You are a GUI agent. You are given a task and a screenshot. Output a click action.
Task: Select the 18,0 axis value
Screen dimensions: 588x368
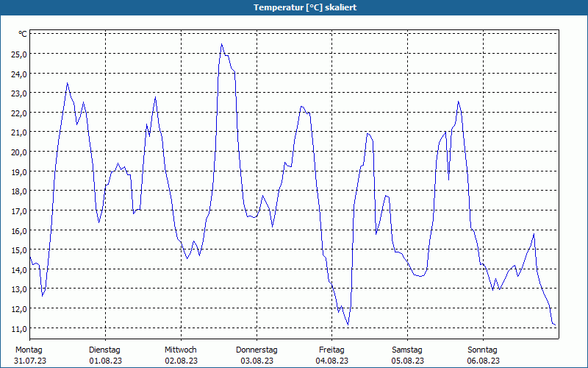tap(19, 191)
